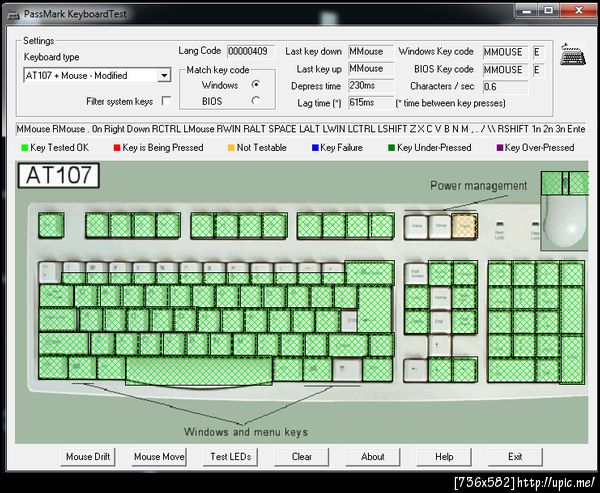Click the PassMark KeyboardTest title bar icon
Viewport: 600px width, 493px height.
tap(14, 15)
